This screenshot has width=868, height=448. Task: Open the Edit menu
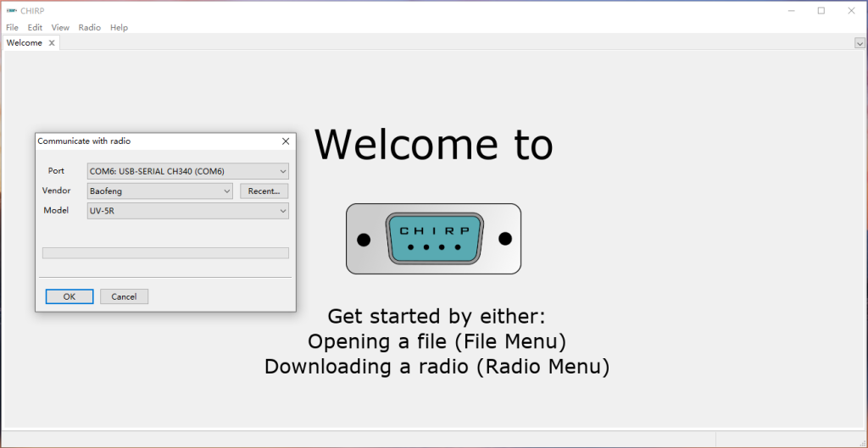pyautogui.click(x=35, y=27)
